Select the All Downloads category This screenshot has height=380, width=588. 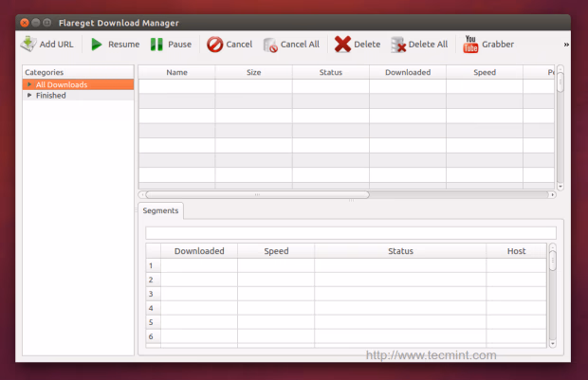click(78, 84)
